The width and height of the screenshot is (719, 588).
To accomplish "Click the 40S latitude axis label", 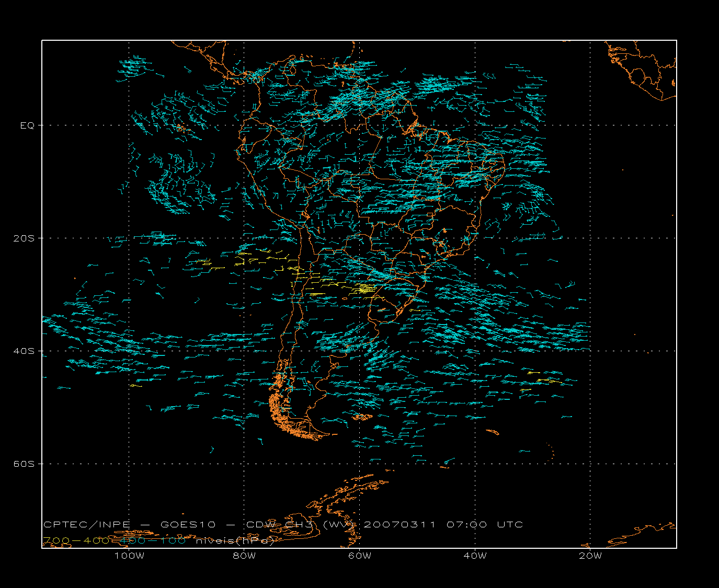I will click(x=23, y=351).
